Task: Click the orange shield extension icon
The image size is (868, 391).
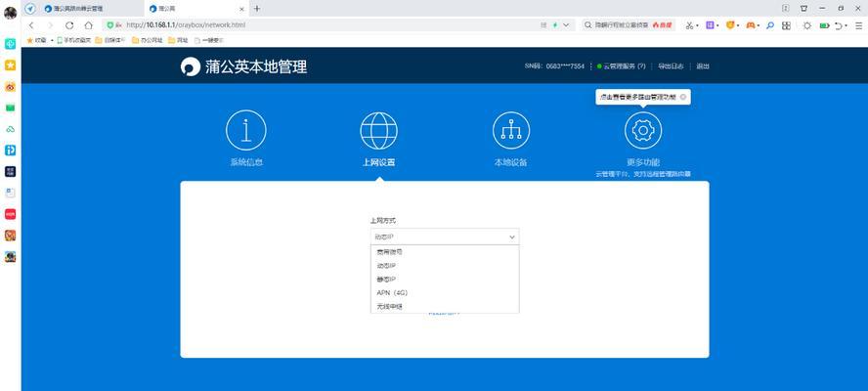Action: coord(730,25)
